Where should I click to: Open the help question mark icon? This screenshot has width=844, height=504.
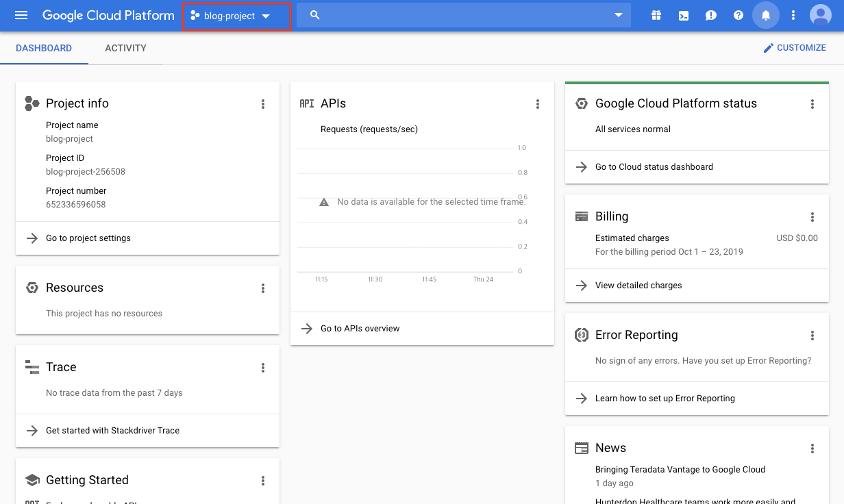coord(738,15)
